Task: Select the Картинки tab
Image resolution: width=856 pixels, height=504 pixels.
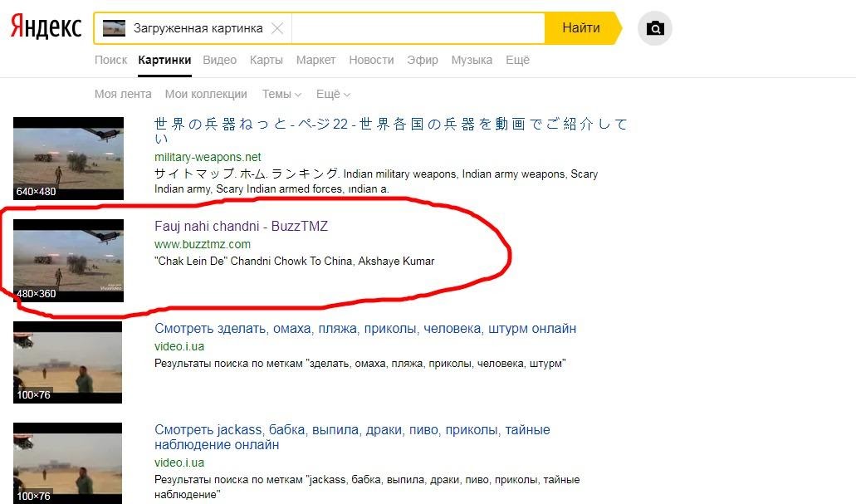Action: 164,60
